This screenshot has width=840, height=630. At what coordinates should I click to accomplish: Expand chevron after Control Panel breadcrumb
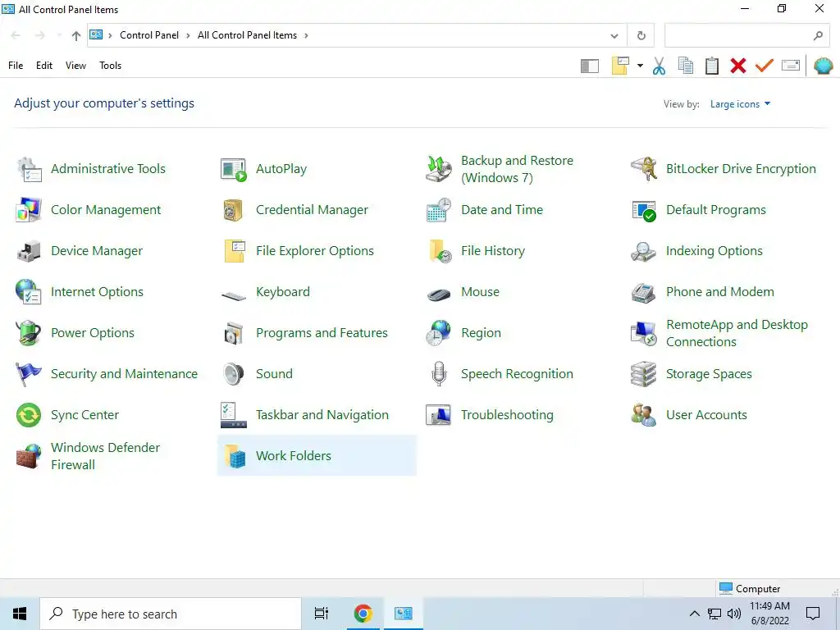click(x=188, y=35)
